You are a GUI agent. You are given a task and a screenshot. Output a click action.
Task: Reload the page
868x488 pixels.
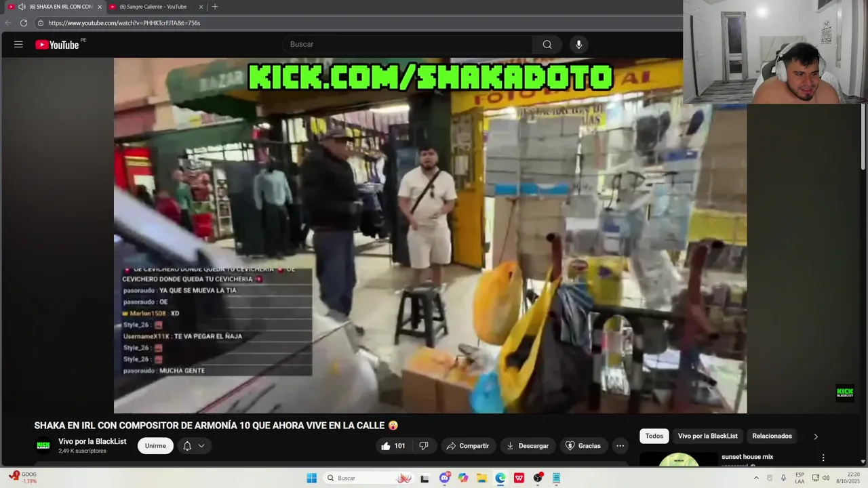point(24,23)
